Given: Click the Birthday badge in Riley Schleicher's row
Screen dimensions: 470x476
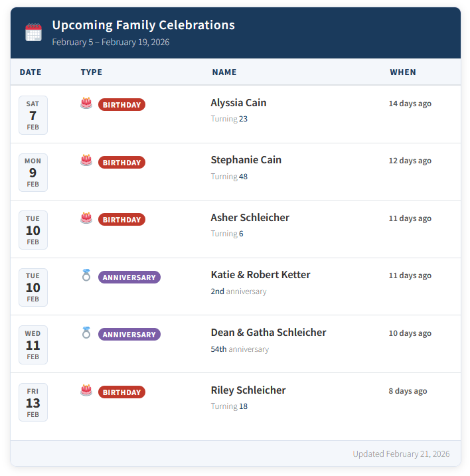Looking at the screenshot, I should (121, 392).
